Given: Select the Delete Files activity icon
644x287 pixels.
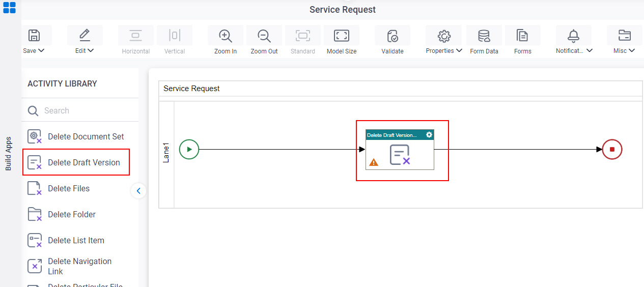Looking at the screenshot, I should click(x=35, y=188).
